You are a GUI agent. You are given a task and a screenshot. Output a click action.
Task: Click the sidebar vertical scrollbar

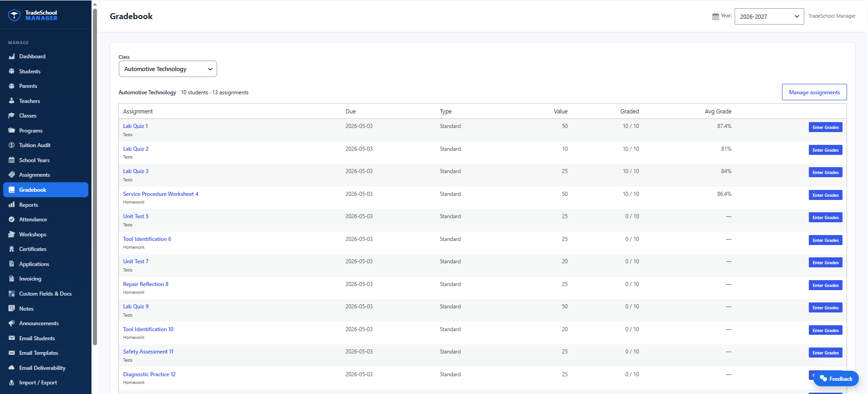(95, 177)
